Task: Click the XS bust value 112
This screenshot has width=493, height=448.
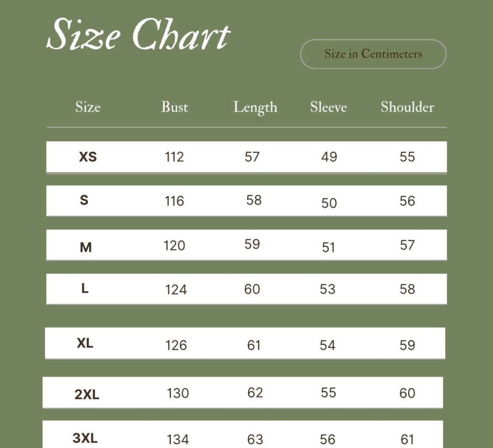Action: [x=174, y=157]
